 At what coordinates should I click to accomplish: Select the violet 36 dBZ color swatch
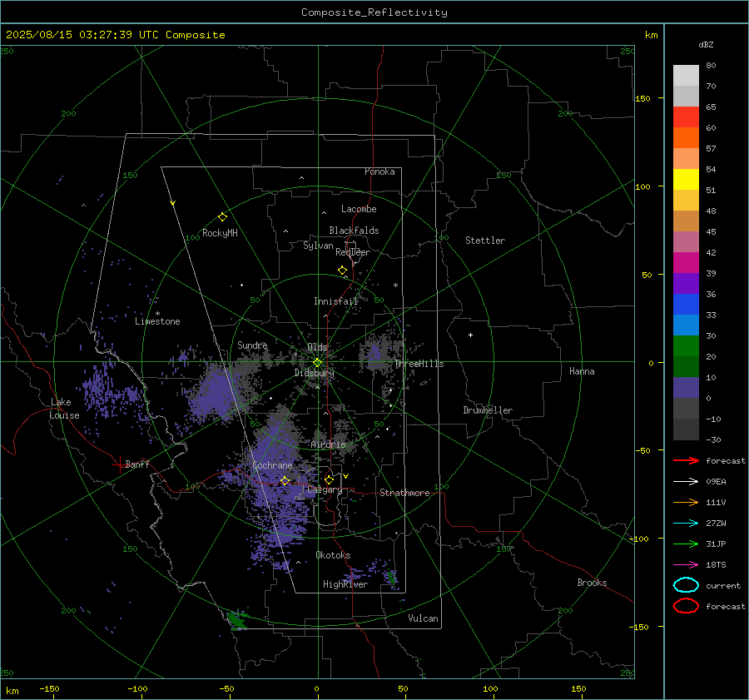(x=686, y=283)
